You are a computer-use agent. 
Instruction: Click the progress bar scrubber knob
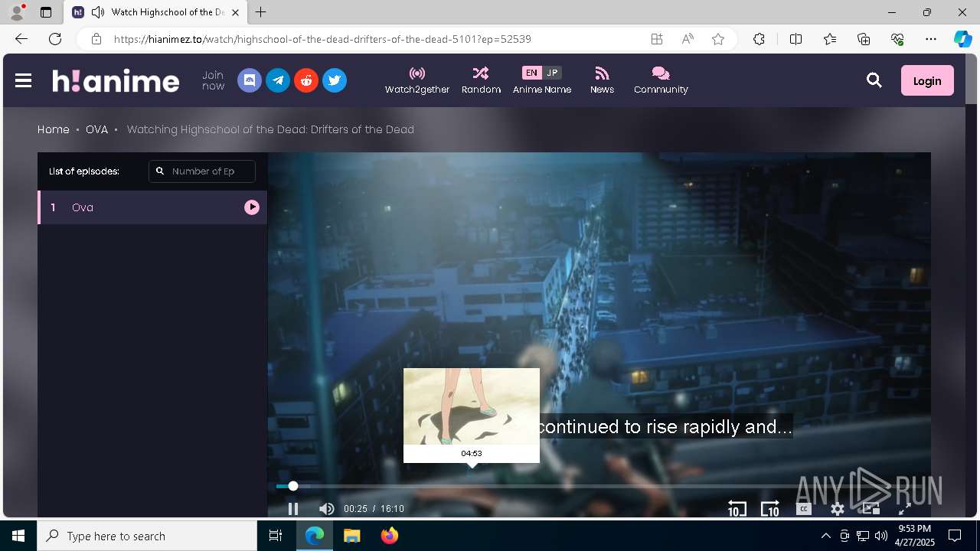(x=293, y=486)
